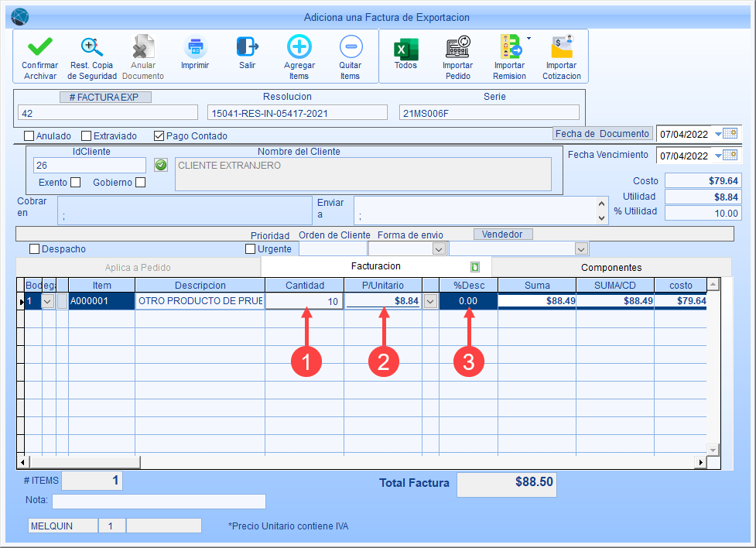This screenshot has height=548, width=756.
Task: Click the scroll up arrow in Enviar a box
Action: [601, 204]
